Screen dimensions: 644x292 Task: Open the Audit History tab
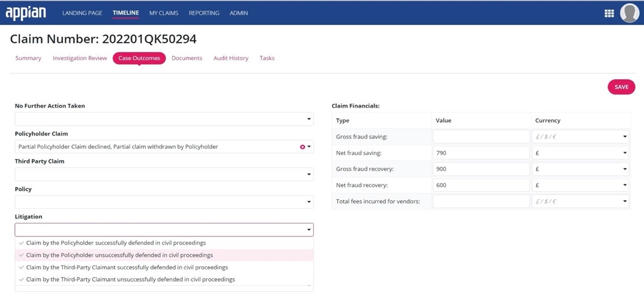[x=231, y=58]
